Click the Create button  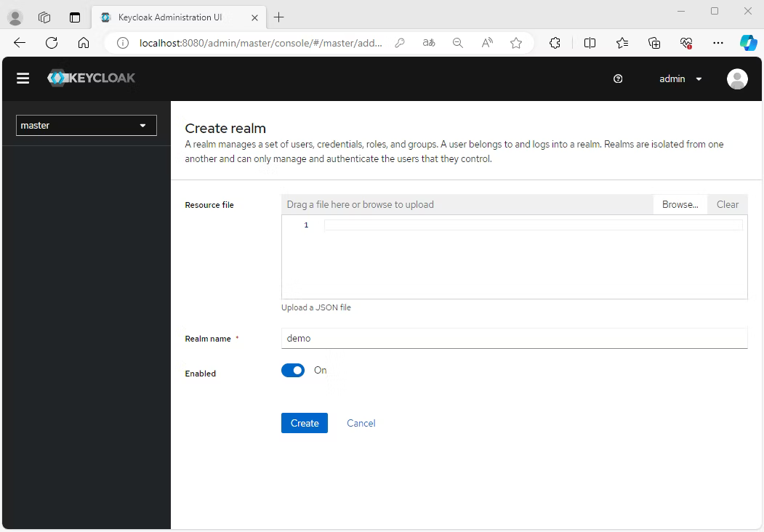click(x=304, y=423)
